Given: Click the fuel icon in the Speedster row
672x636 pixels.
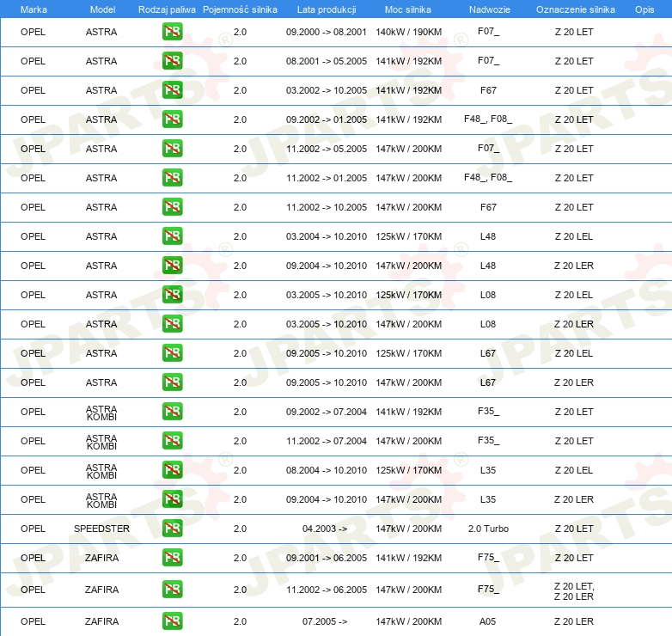Looking at the screenshot, I should [x=172, y=528].
